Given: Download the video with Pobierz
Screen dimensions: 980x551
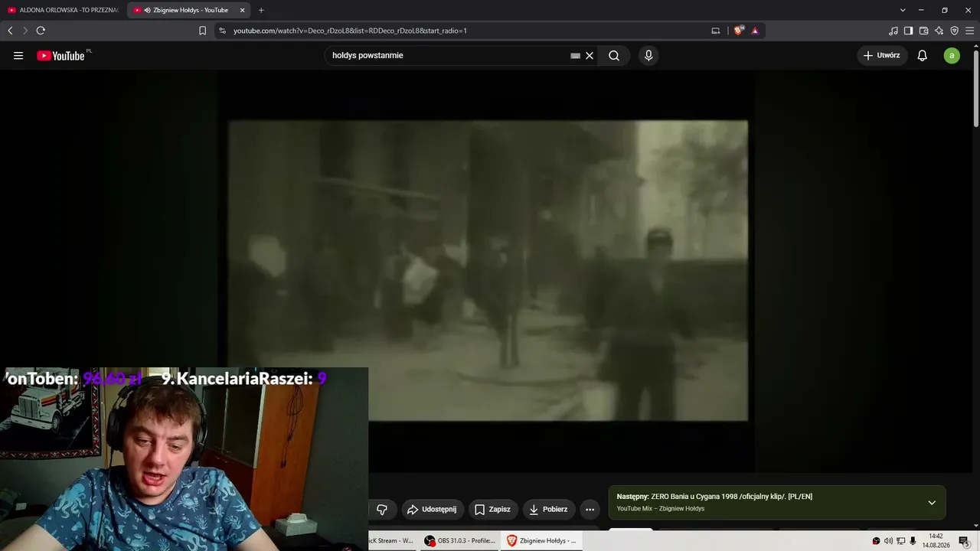Looking at the screenshot, I should tap(548, 509).
